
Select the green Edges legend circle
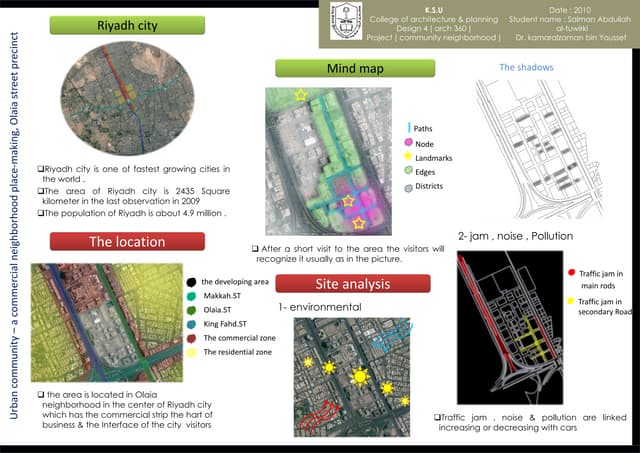(408, 172)
